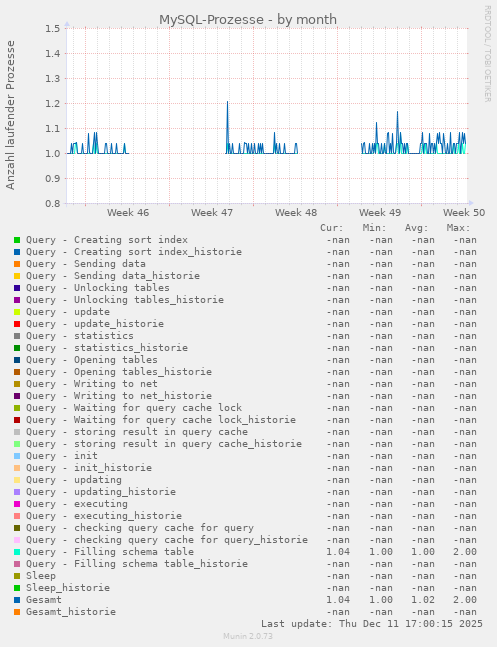Click the light blue swatch for Query - init
Screen dimensions: 497x647
click(17, 456)
